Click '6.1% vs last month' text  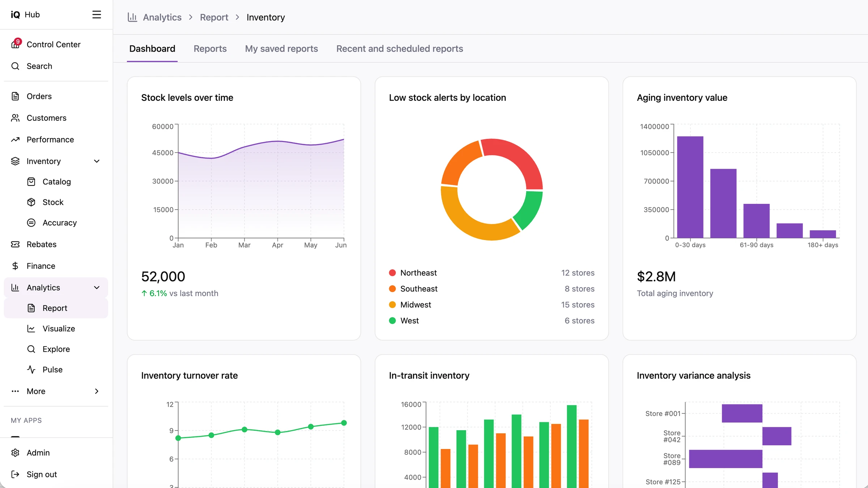[x=180, y=294]
